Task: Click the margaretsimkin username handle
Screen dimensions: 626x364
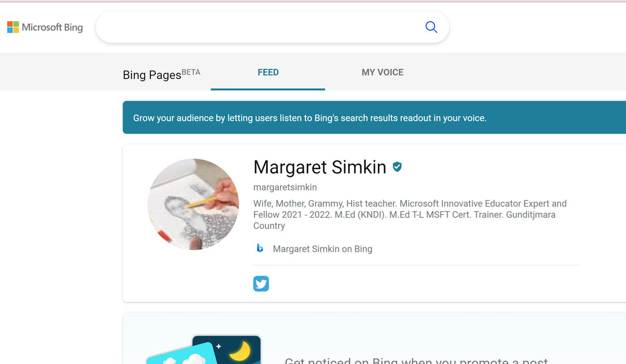Action: click(285, 187)
